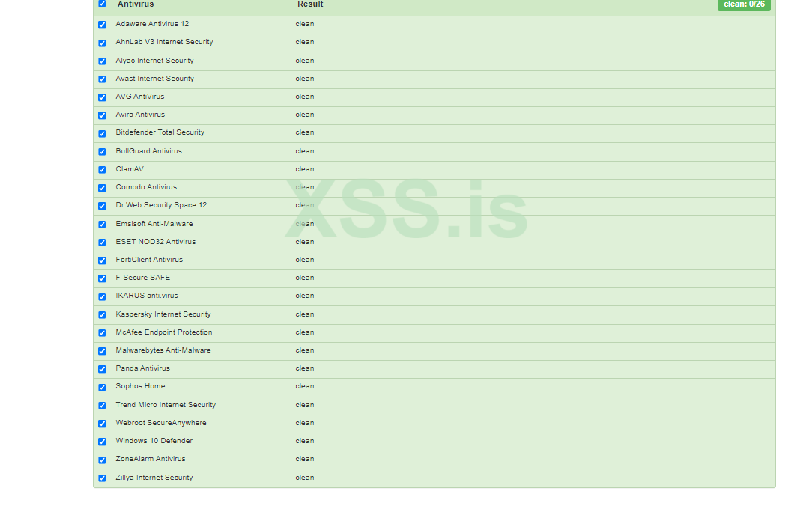Click 'BullGuard Antivirus' name text
Image resolution: width=812 pixels, height=506 pixels.
click(148, 151)
